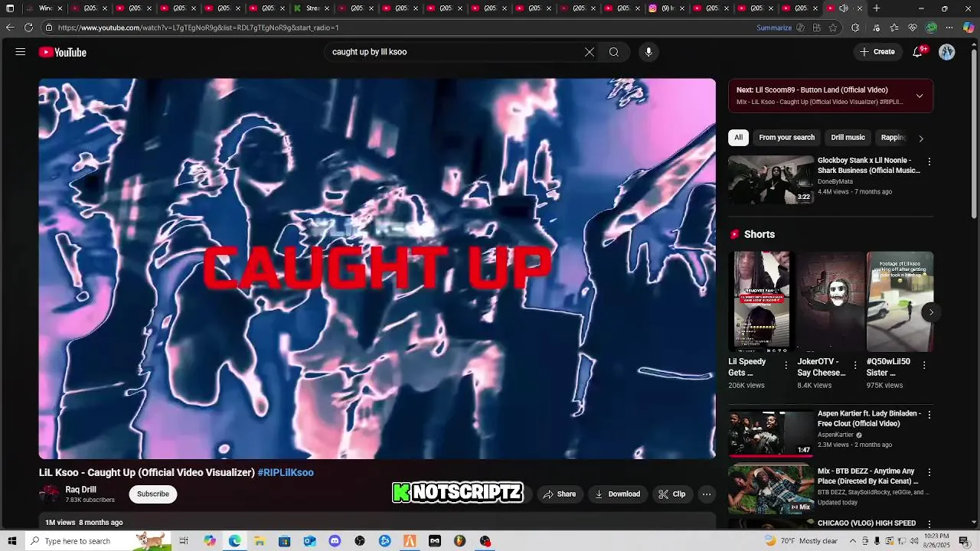The width and height of the screenshot is (980, 551).
Task: Open File Explorer from the taskbar
Action: click(x=260, y=541)
